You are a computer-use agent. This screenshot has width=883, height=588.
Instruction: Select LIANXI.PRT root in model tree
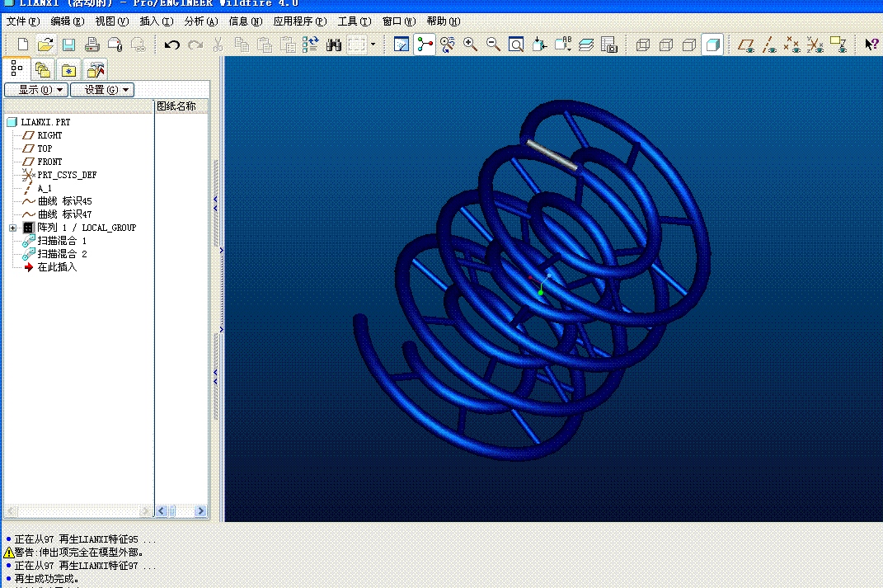(x=39, y=122)
